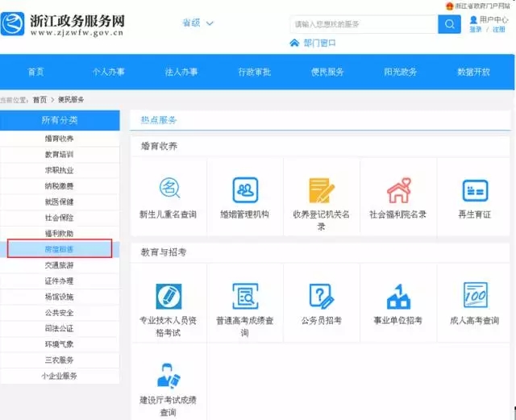Screen dimensions: 516x420
Task: Open 法人办事 navigation item
Action: 181,72
